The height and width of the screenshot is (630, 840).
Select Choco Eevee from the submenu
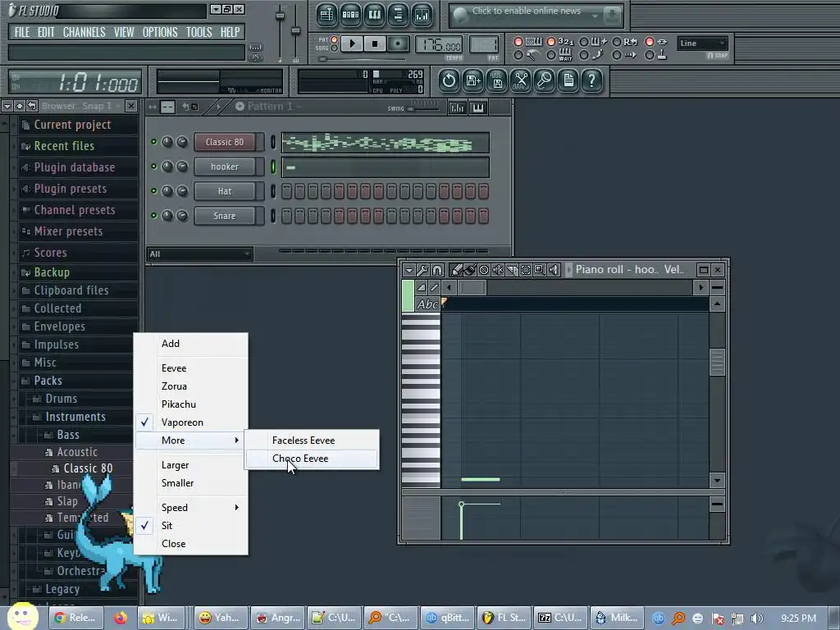pyautogui.click(x=312, y=459)
